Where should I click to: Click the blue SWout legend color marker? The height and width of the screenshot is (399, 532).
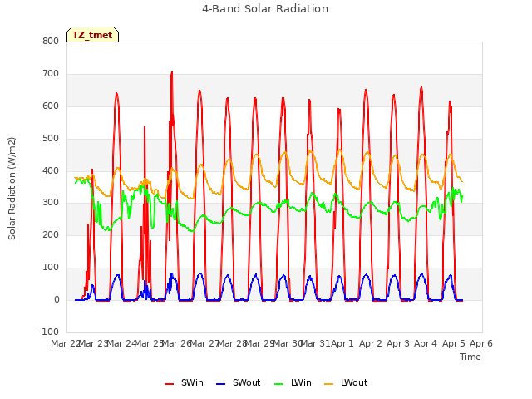click(220, 384)
